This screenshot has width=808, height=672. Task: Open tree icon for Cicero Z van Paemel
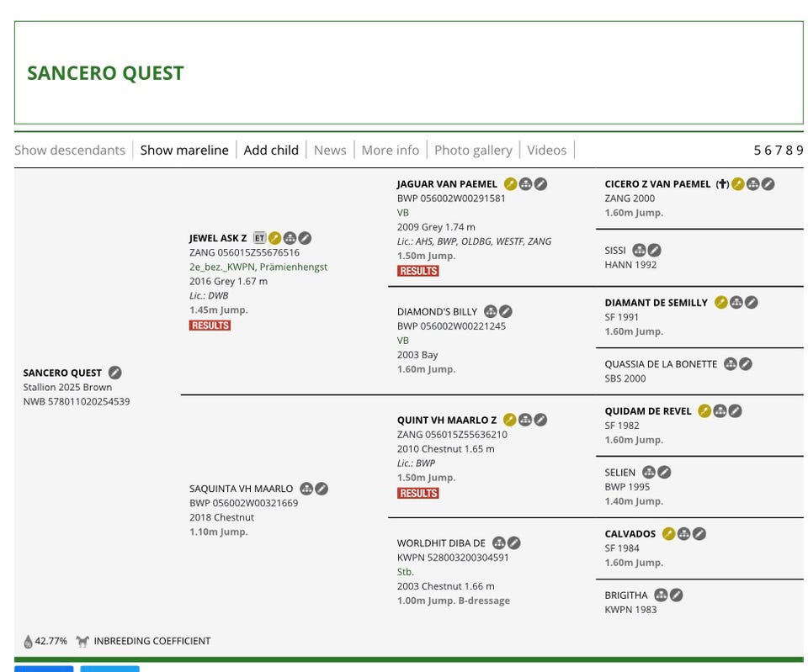[752, 184]
